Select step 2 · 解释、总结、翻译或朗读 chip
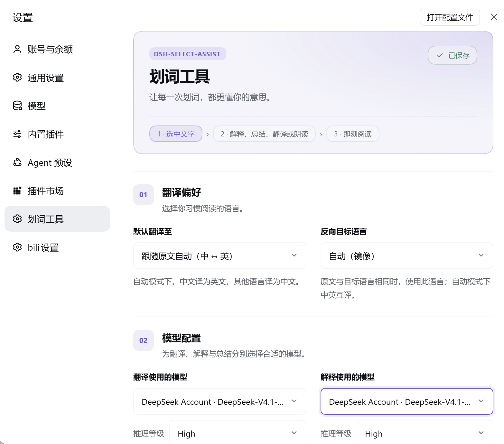This screenshot has width=504, height=444. pyautogui.click(x=264, y=134)
